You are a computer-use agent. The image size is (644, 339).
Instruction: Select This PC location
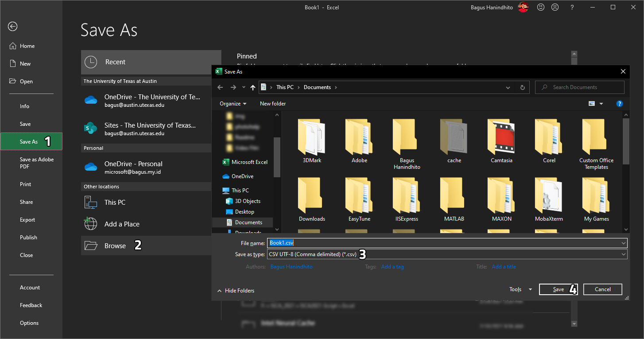tap(146, 203)
